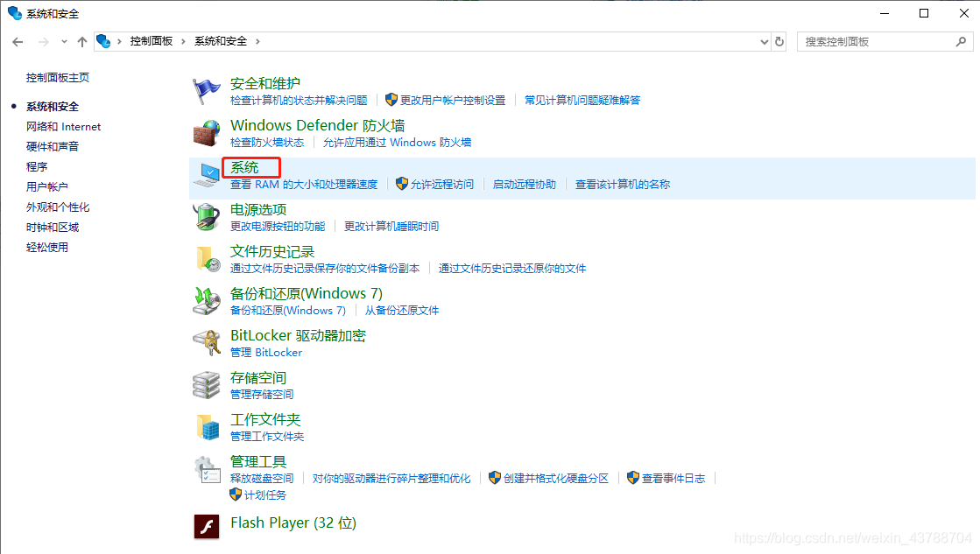
Task: Open 查看 RAM 的大小和处理器速度 link
Action: 304,185
